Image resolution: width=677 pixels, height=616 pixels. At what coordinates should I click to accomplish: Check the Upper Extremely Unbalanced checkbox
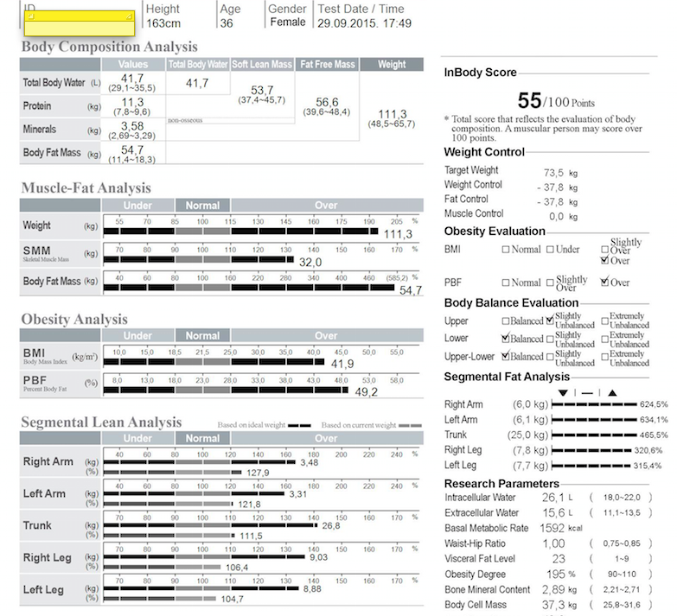point(605,321)
